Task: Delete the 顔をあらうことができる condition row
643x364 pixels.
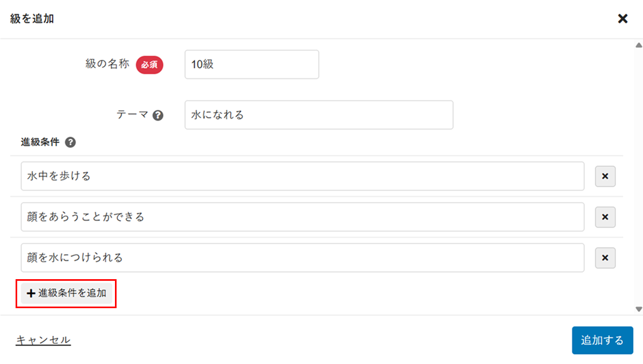Action: [x=605, y=217]
